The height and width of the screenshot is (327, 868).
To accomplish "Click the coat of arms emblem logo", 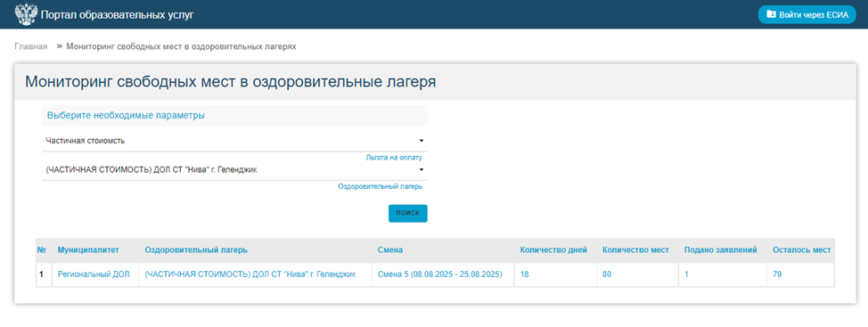I will [26, 15].
